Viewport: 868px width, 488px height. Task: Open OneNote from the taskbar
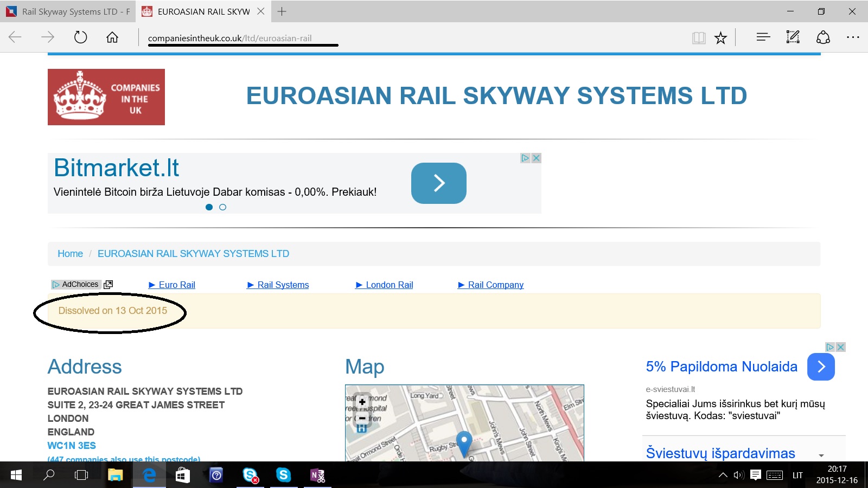click(x=317, y=476)
